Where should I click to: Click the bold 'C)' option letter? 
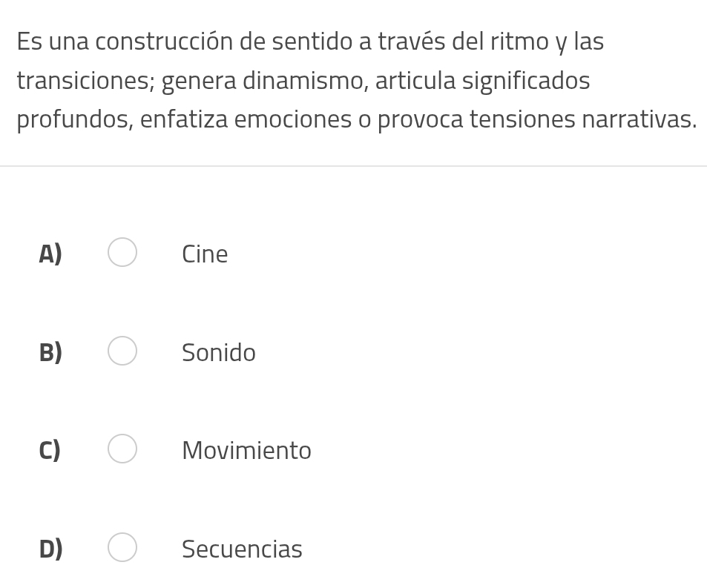(50, 451)
